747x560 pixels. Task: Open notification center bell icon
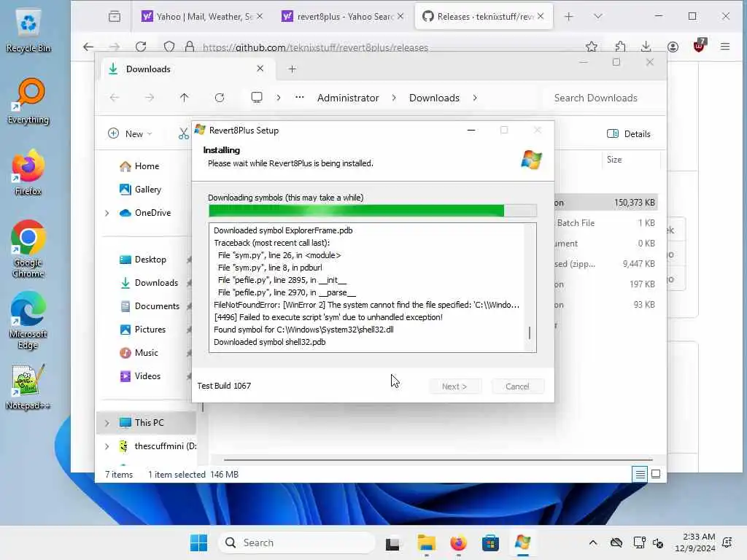(727, 542)
